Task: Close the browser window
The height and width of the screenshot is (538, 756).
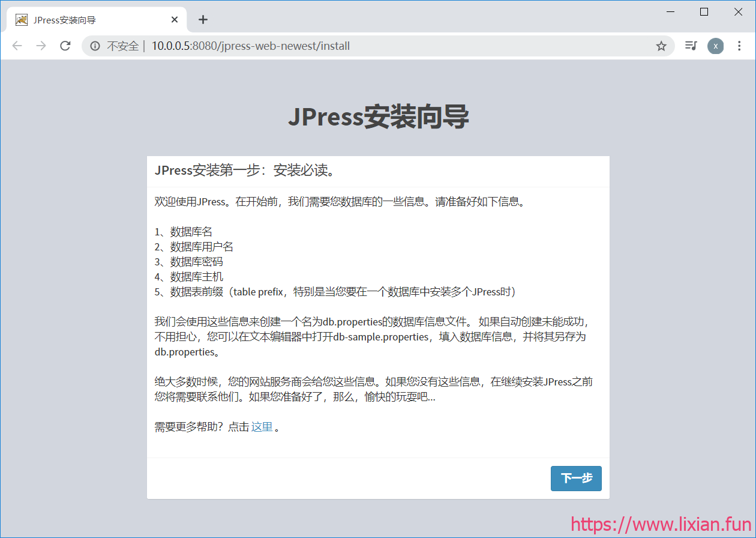Action: point(739,11)
